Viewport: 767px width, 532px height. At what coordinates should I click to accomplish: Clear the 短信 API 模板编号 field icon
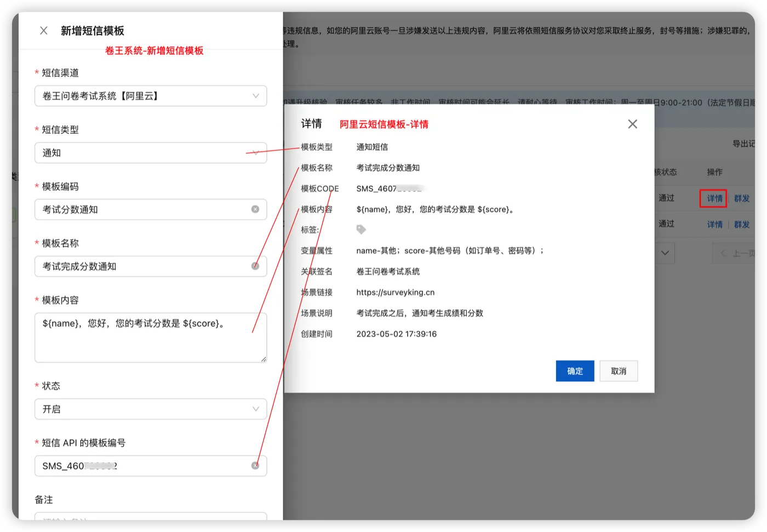coord(255,466)
